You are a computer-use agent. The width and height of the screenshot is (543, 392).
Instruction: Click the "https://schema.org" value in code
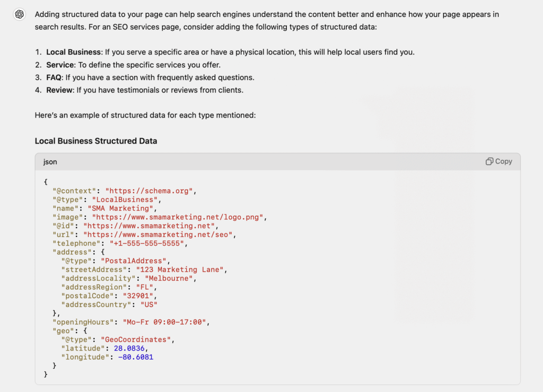pyautogui.click(x=149, y=191)
